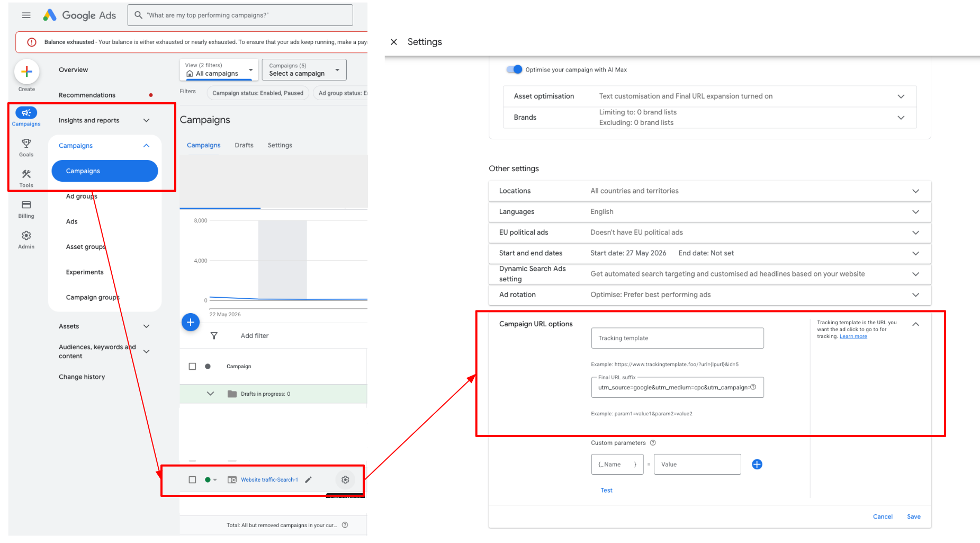Expand the Asset optimisation row
The height and width of the screenshot is (543, 980).
click(x=901, y=96)
